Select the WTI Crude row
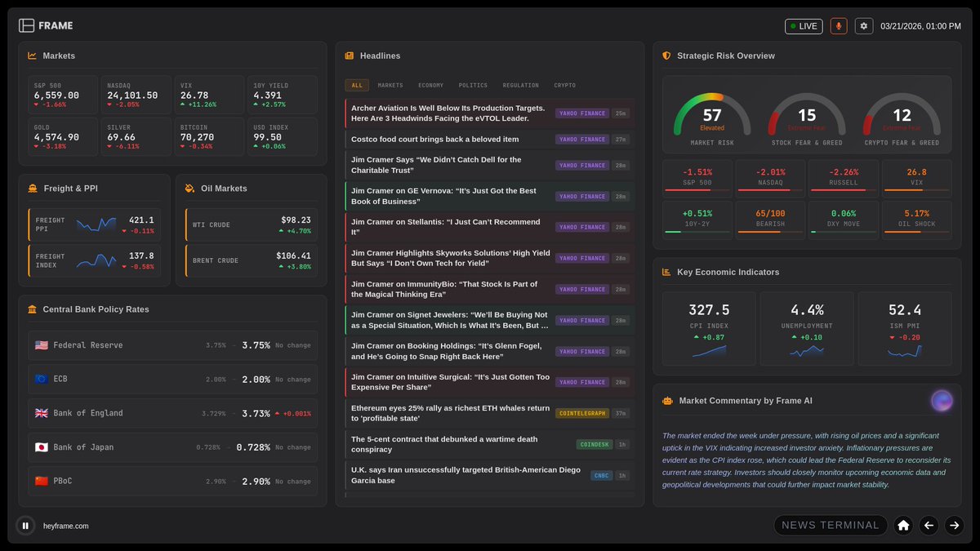 pos(252,224)
